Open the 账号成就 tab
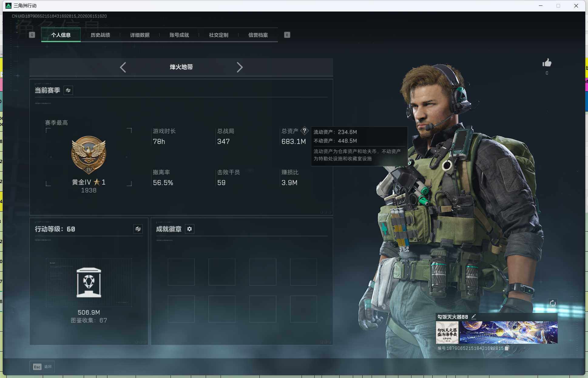 (x=179, y=35)
